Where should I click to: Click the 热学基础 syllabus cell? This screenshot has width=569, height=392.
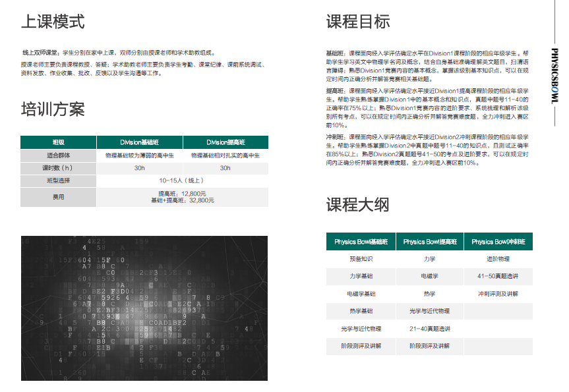[x=361, y=311]
